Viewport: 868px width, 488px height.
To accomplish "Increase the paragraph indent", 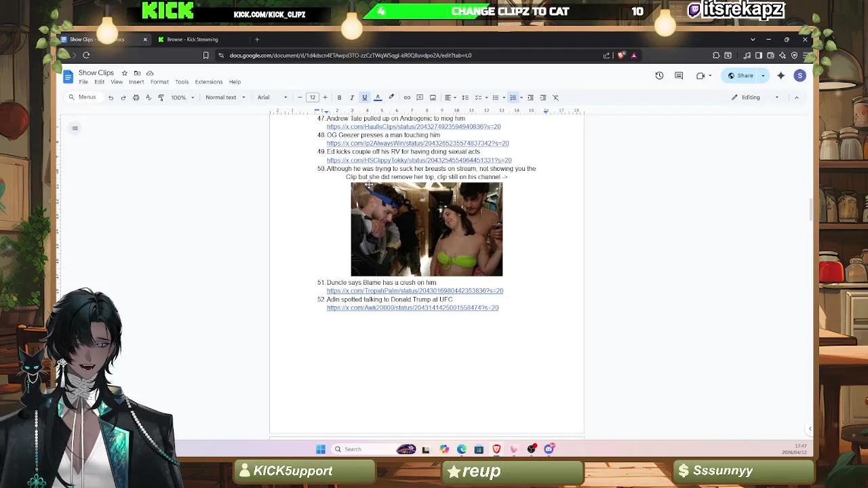I will [x=543, y=98].
